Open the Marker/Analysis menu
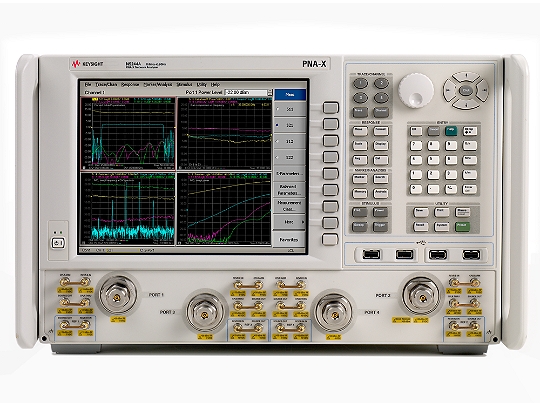The image size is (540, 405). 158,85
